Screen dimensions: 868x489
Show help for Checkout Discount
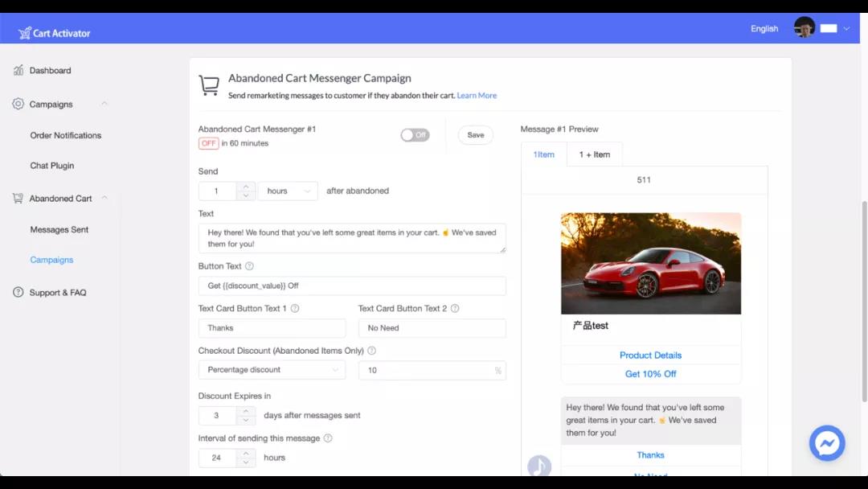371,351
